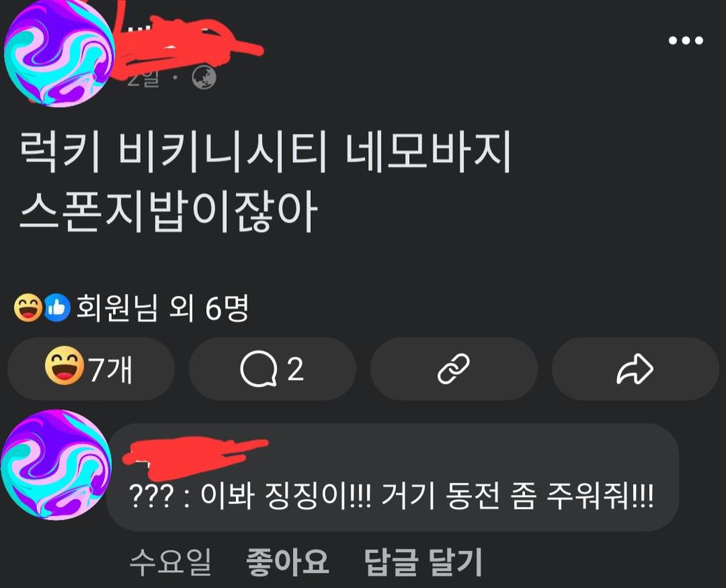Reply to the comment via 답글 달기
This screenshot has width=726, height=588.
click(x=423, y=561)
